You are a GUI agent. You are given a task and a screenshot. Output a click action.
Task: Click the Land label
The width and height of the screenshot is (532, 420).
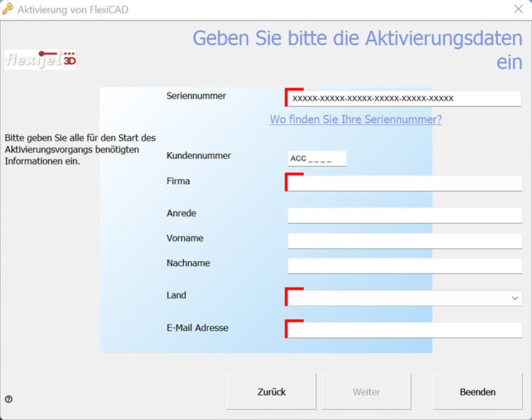(x=176, y=295)
